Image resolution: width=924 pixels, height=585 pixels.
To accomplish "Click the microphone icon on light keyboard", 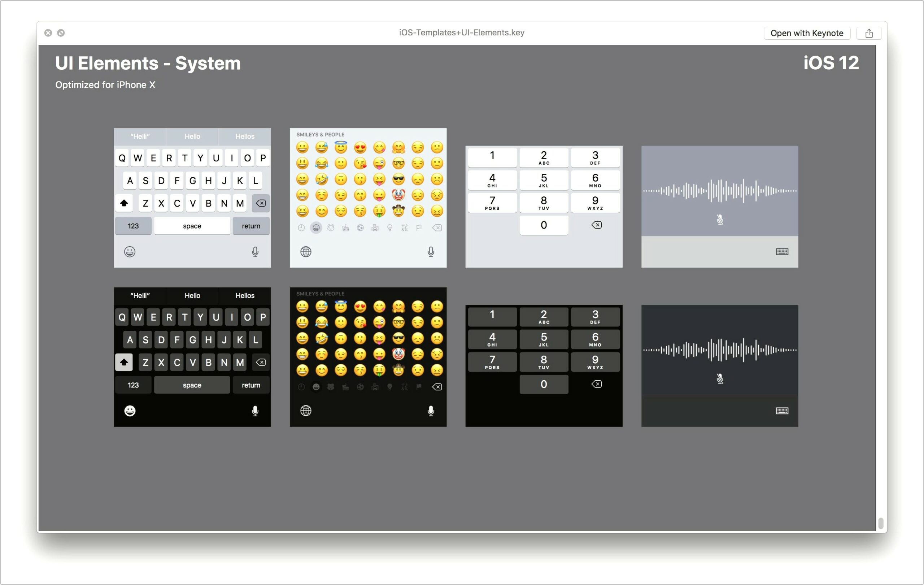I will (255, 251).
